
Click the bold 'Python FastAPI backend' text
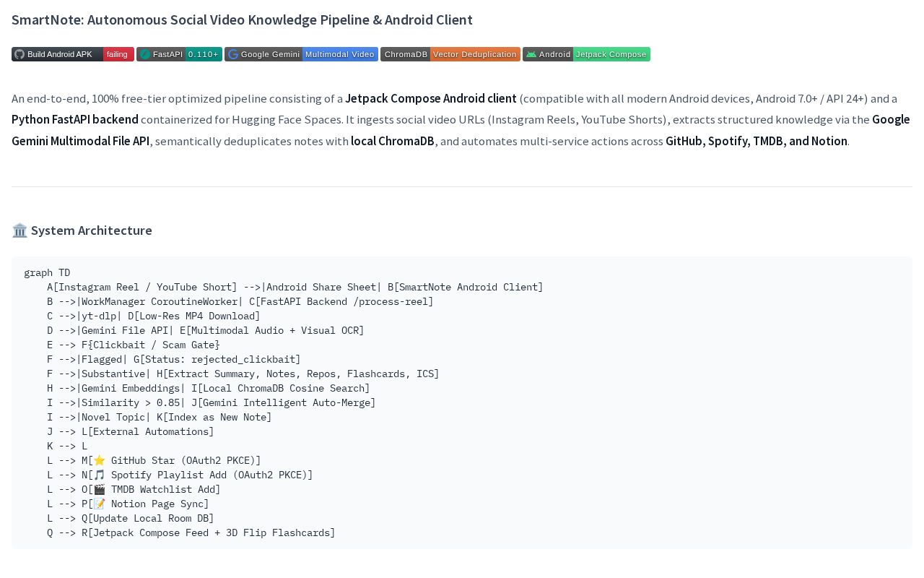pos(75,119)
